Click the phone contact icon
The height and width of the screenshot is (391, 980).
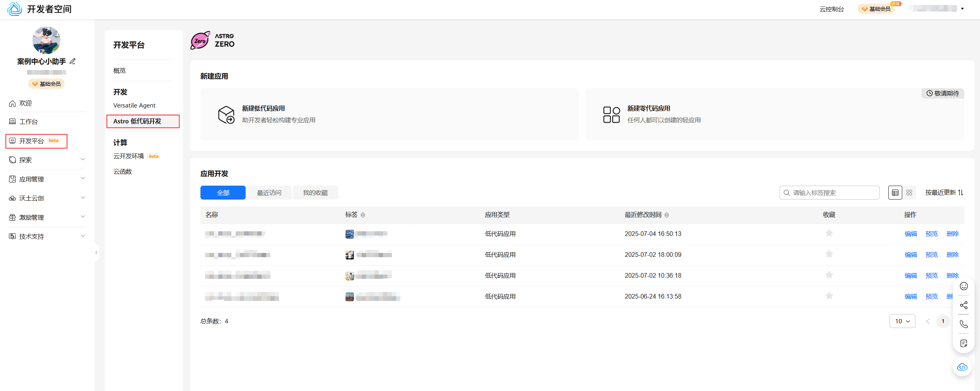pos(963,324)
